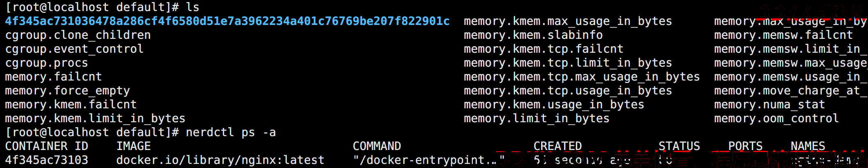The height and width of the screenshot is (168, 868).
Task: Click memory.kmem.max_usage_in_bytes entry
Action: [568, 21]
